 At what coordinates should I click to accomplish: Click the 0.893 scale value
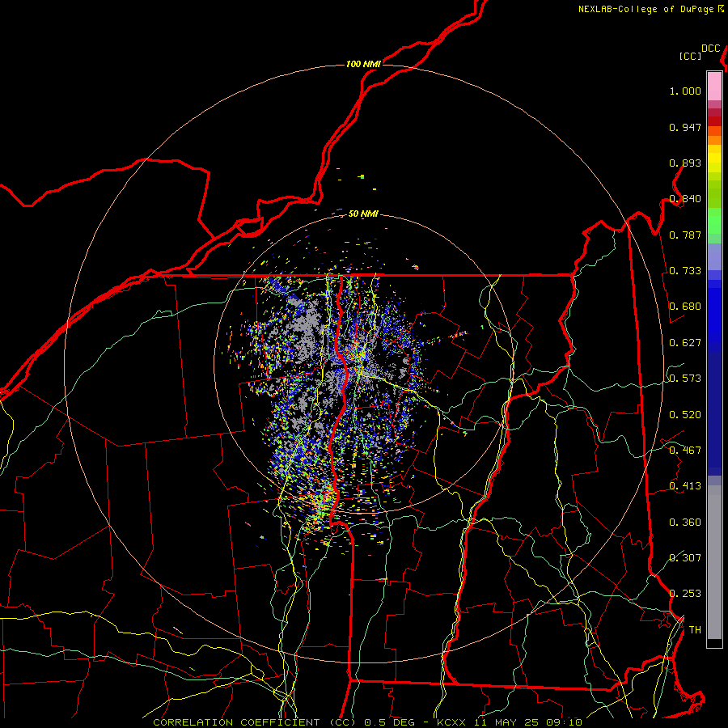(685, 163)
